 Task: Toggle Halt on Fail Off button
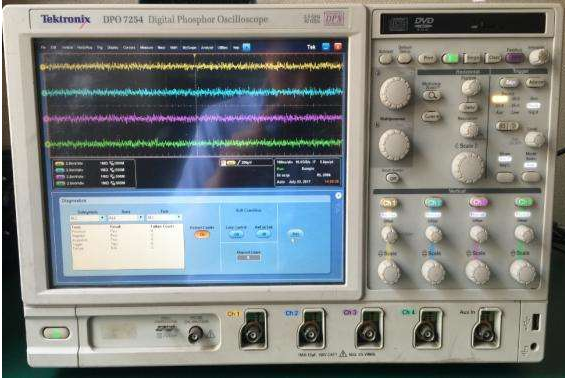[x=264, y=234]
